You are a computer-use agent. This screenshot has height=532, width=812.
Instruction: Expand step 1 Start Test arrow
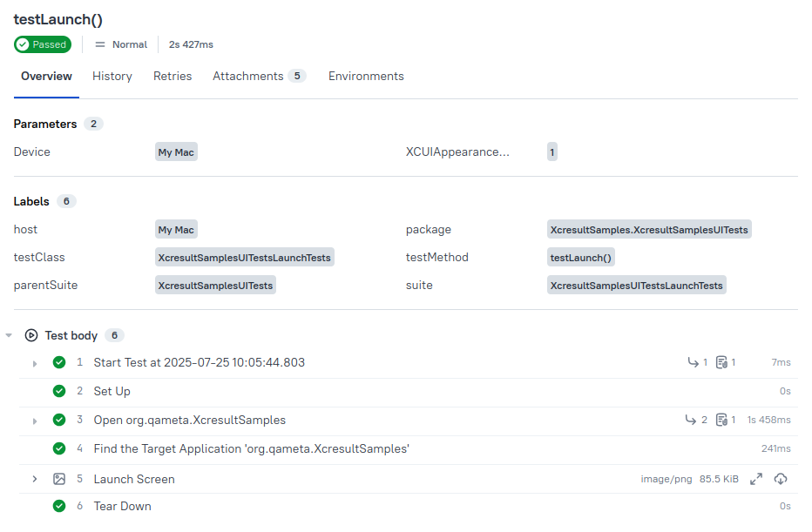(35, 364)
